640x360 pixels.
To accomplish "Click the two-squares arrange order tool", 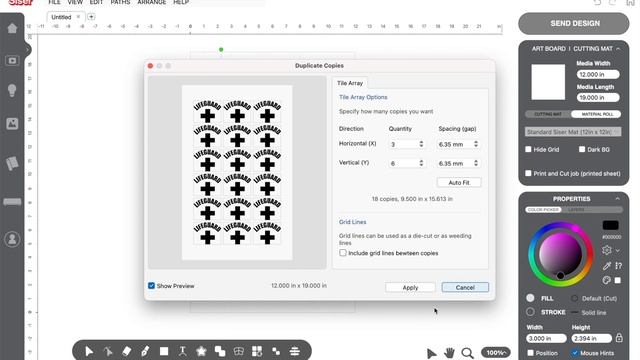I will pos(276,351).
